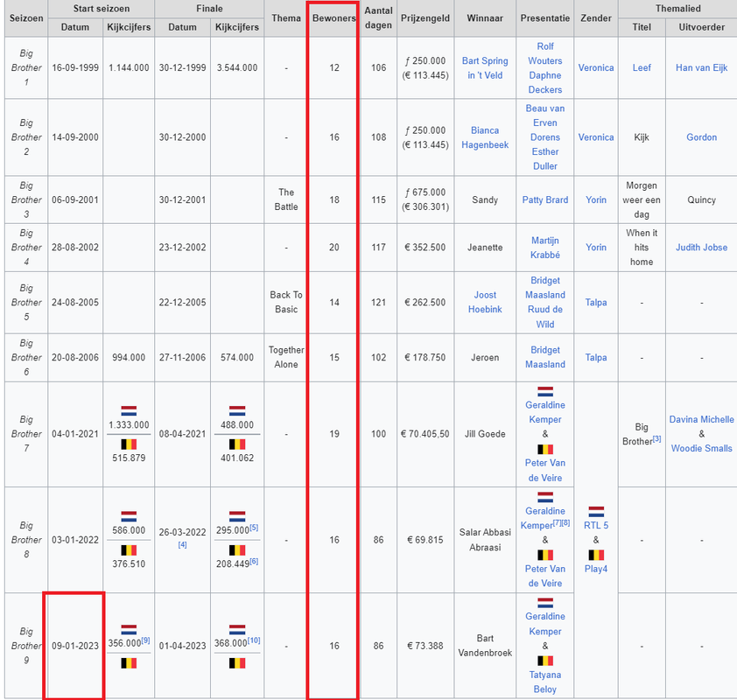Open Geraldine Kemper link in Big Brother 7 row
Screen dimensions: 737x700
click(544, 412)
